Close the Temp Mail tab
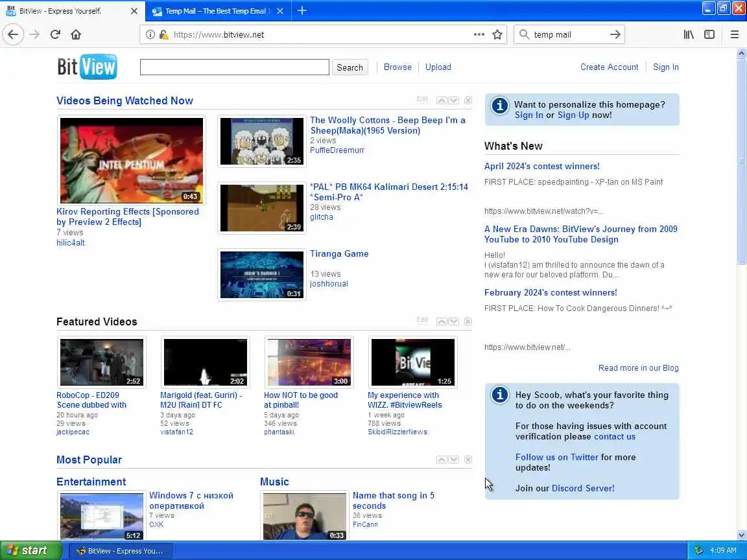 pos(280,11)
